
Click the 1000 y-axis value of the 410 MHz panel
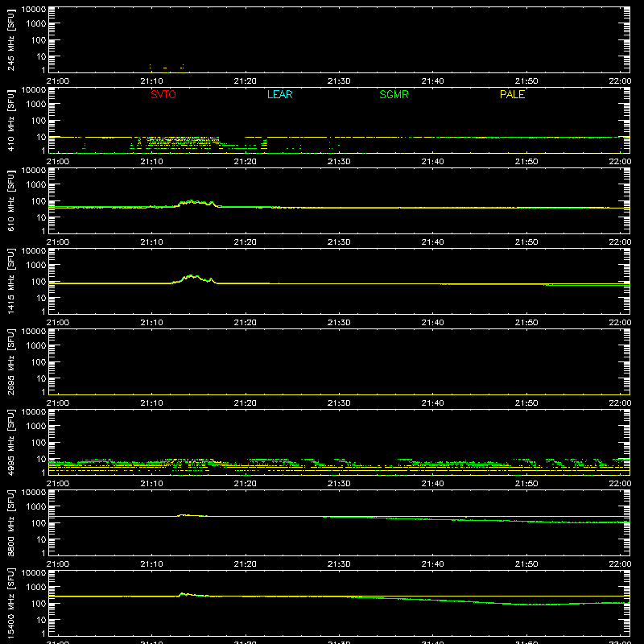36,105
